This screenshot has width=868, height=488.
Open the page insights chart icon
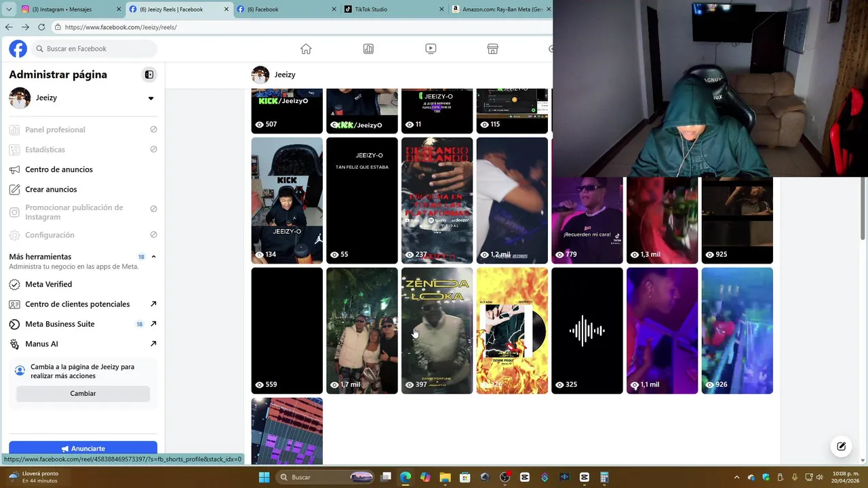368,49
